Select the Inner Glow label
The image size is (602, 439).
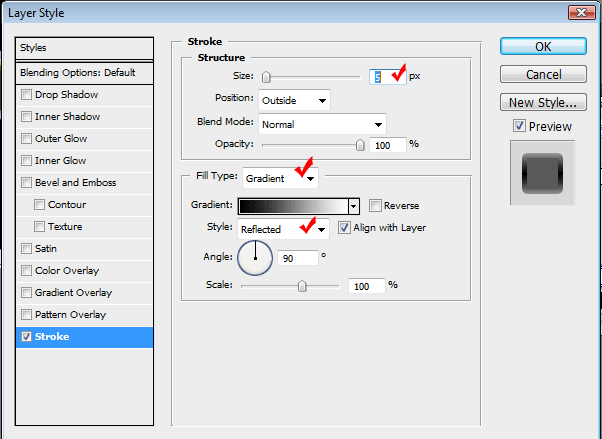tap(60, 160)
